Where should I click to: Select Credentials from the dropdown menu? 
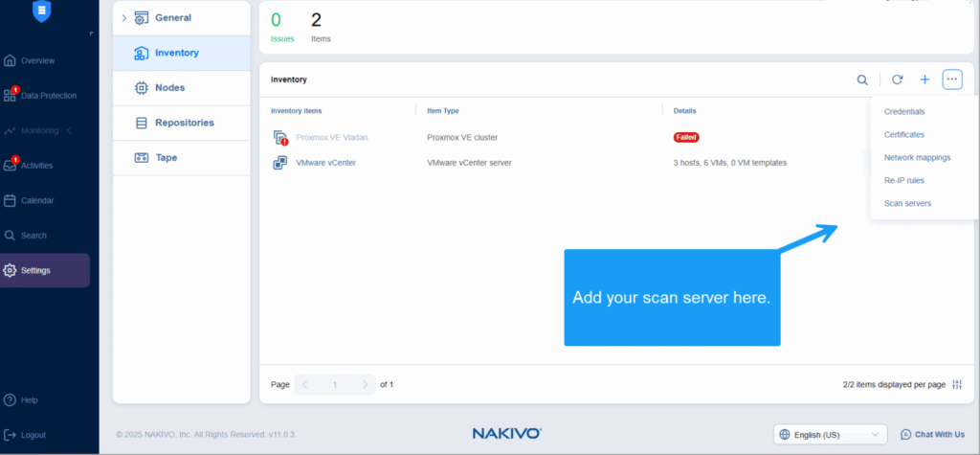coord(904,111)
